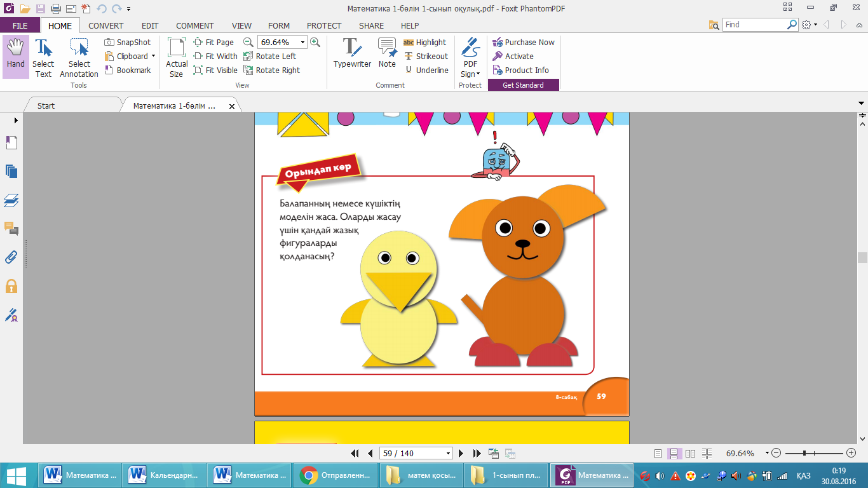
Task: Open the COMMENT ribbon tab
Action: click(x=194, y=25)
